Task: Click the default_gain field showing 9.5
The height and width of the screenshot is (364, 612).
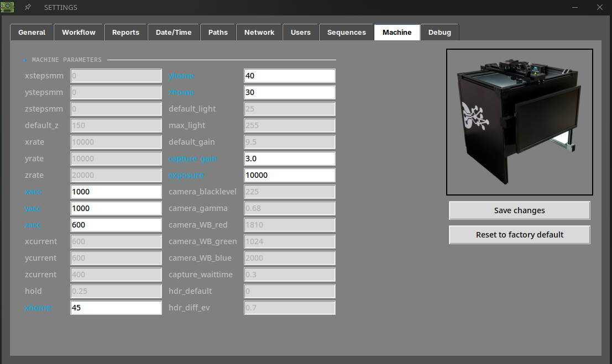Action: click(x=290, y=142)
